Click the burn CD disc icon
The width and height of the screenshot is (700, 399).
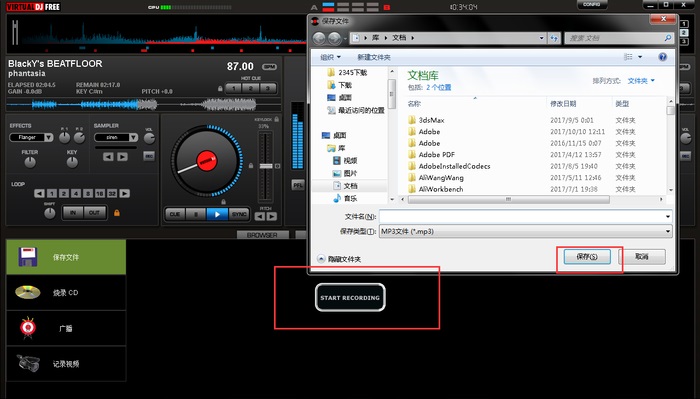pos(28,292)
